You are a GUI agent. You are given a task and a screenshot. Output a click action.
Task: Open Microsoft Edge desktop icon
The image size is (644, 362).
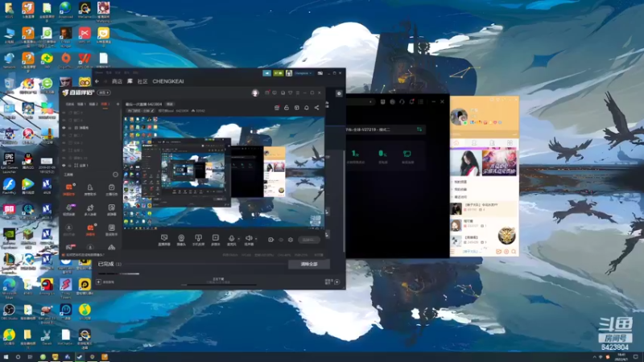(x=9, y=284)
